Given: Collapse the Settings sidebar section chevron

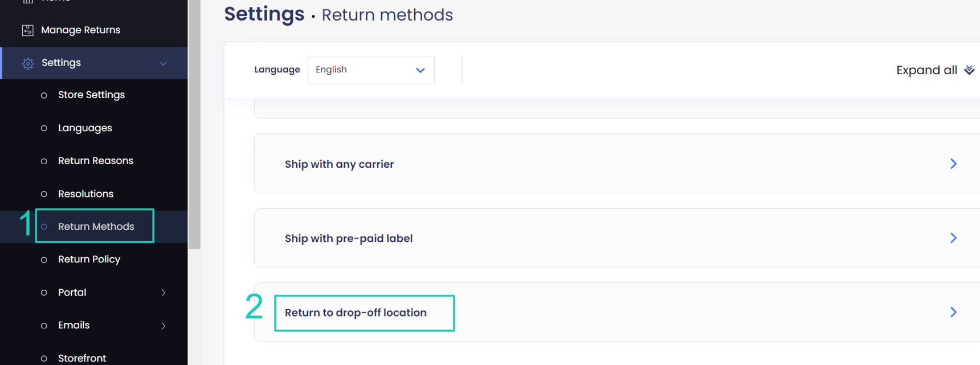Looking at the screenshot, I should pos(164,63).
